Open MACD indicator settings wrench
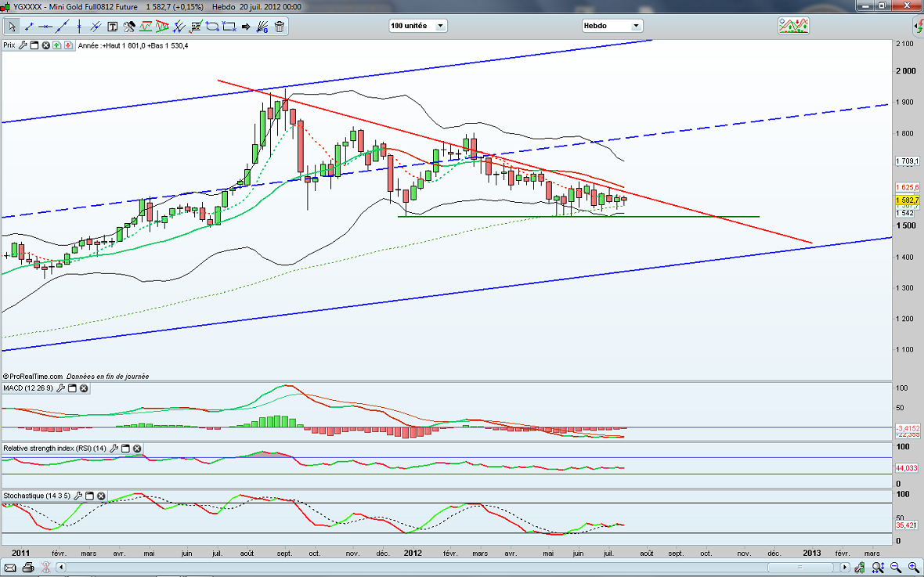Screen dimensions: 924x577 click(x=61, y=388)
